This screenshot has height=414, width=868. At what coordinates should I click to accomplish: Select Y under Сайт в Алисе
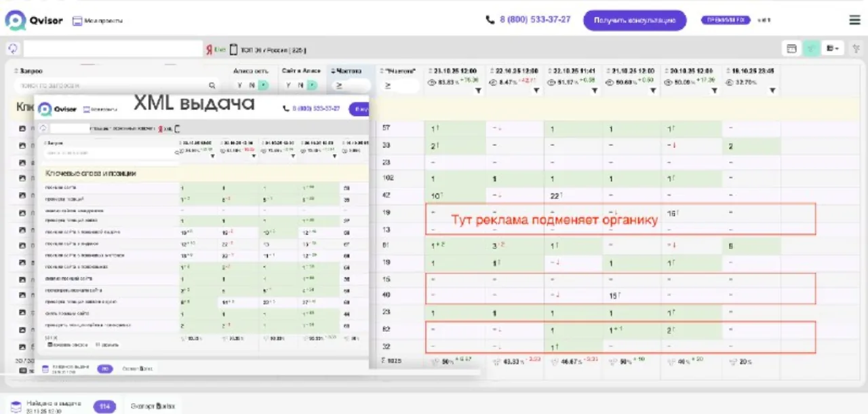(x=288, y=86)
